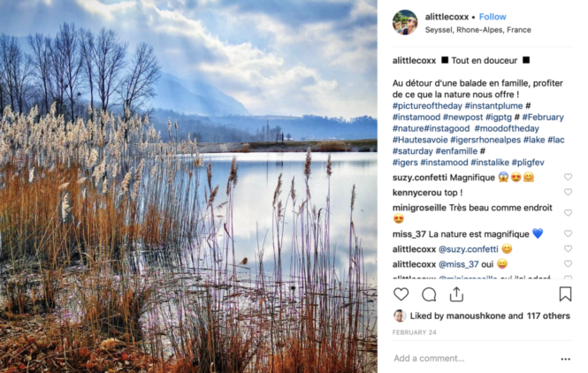Open the small avatar beside Liked by

click(x=400, y=316)
